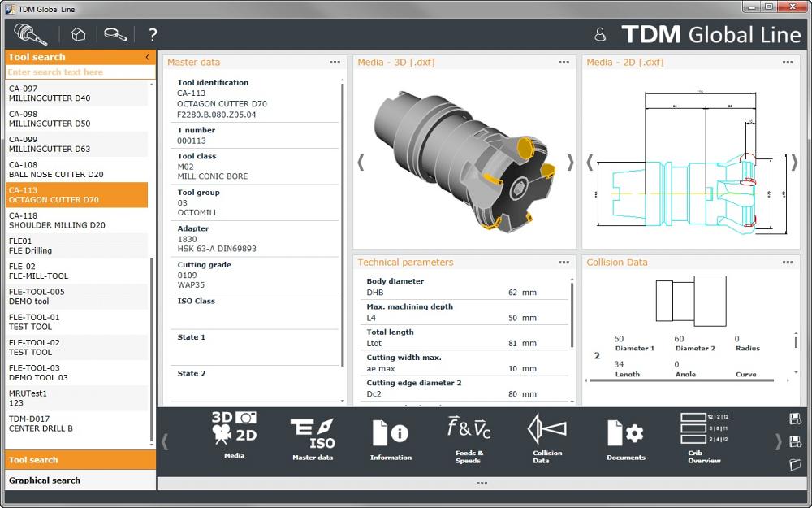
Task: Click the open-folder icon on the right edge
Action: [796, 464]
